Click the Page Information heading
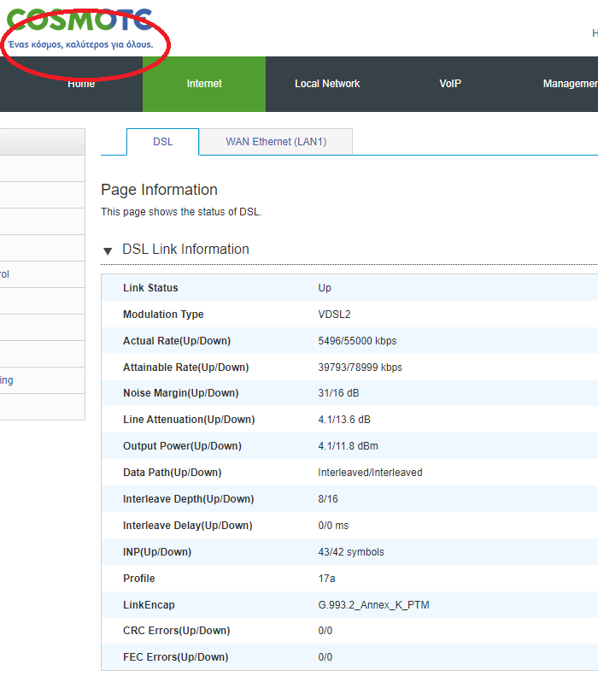 click(159, 190)
